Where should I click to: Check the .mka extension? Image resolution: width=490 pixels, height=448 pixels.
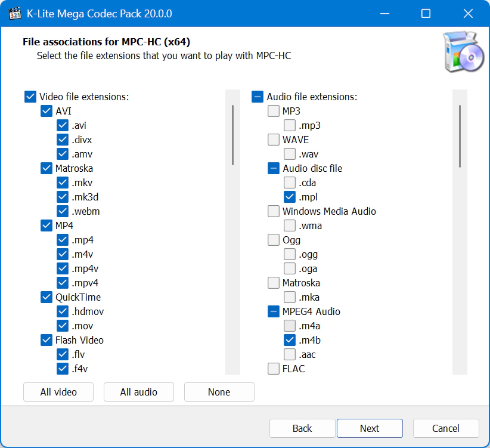[x=290, y=297]
